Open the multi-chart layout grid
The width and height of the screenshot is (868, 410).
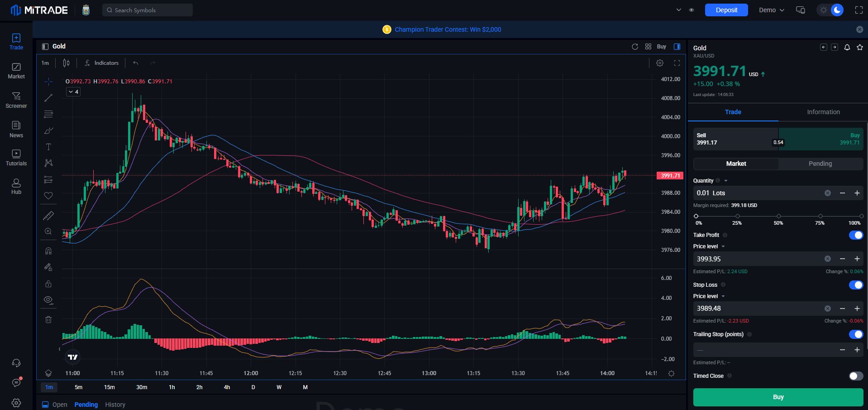[x=648, y=47]
